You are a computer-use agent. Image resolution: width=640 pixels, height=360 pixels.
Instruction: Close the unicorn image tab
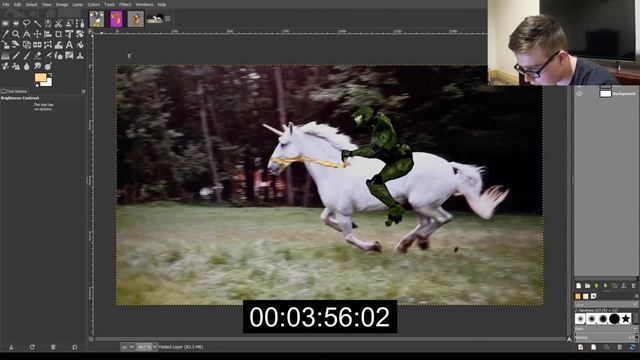coord(167,19)
